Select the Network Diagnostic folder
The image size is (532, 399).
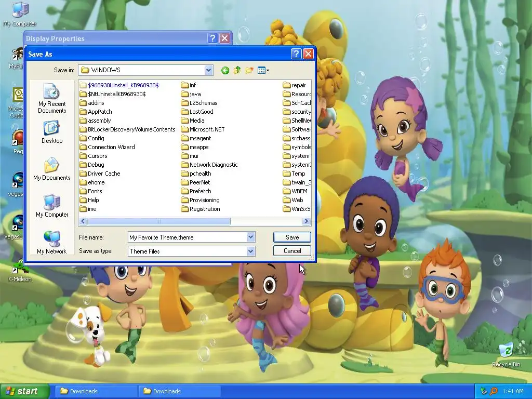point(209,165)
